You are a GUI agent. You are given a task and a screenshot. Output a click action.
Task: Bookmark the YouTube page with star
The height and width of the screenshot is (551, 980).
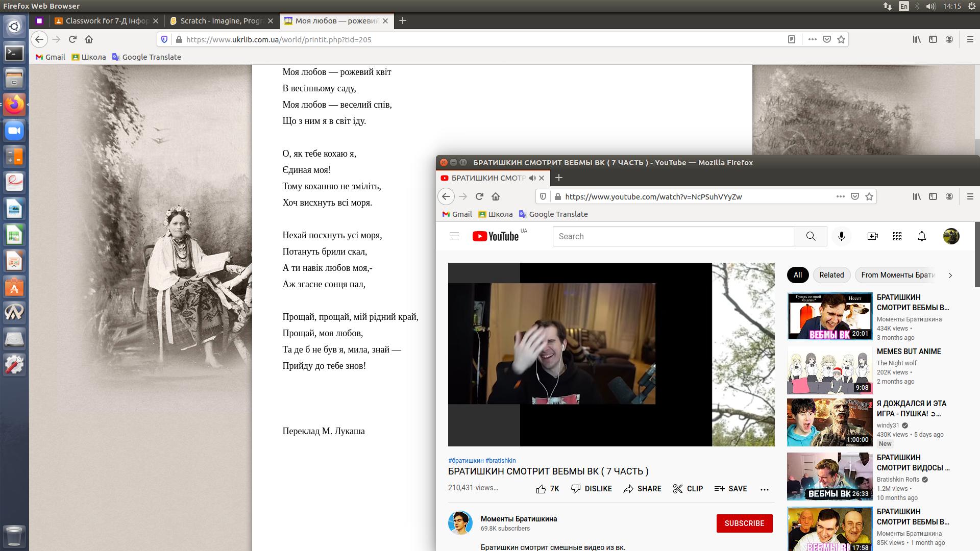click(x=869, y=196)
